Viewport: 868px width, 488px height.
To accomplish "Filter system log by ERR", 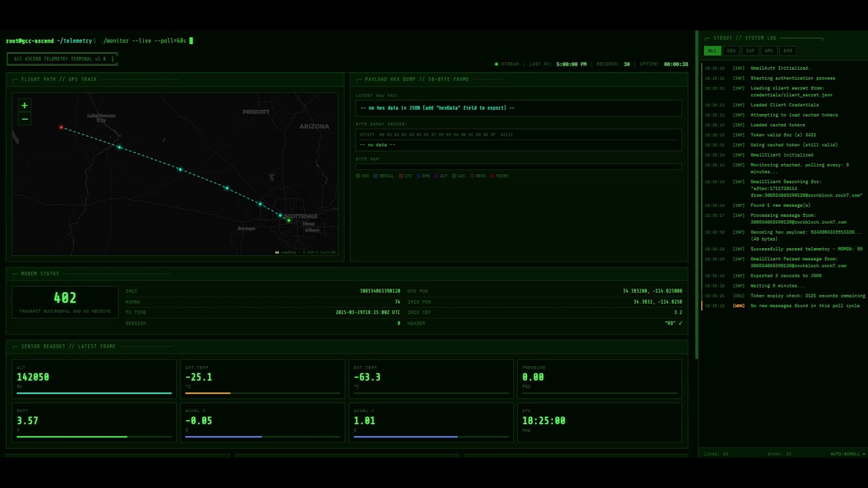I will tap(788, 51).
